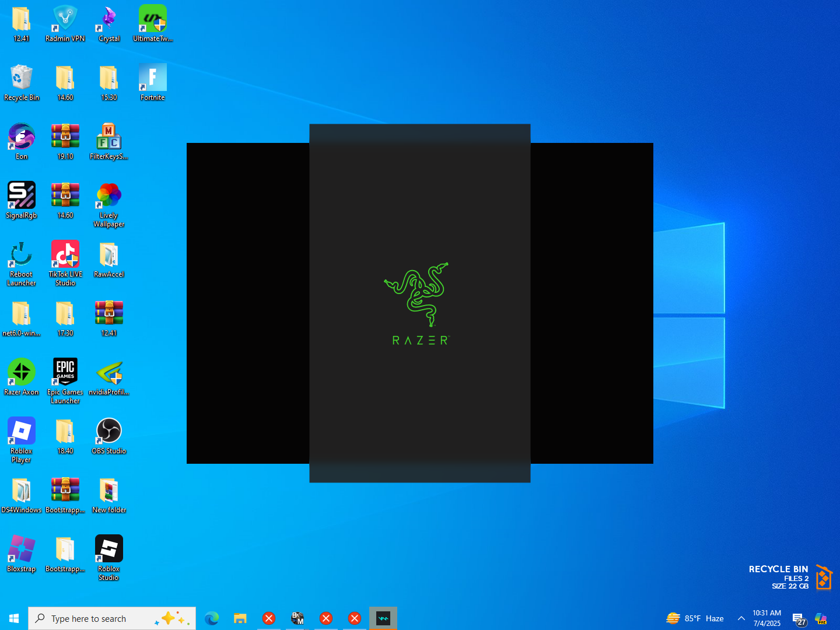Open the Windows Start menu

click(14, 618)
